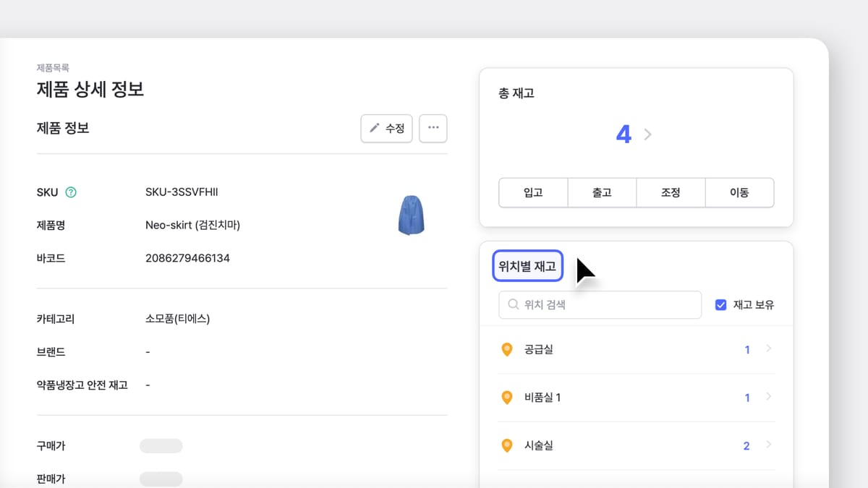Click the total stock number 4
Image resolution: width=868 pixels, height=488 pixels.
tap(624, 134)
